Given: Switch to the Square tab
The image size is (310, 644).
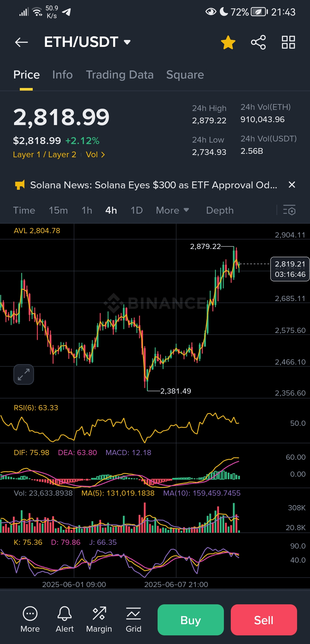Looking at the screenshot, I should 185,75.
